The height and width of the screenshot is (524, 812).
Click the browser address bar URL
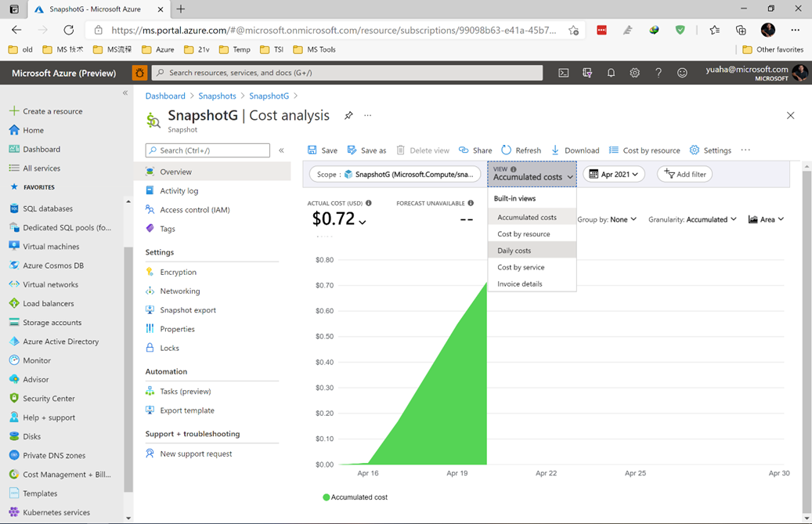click(334, 30)
